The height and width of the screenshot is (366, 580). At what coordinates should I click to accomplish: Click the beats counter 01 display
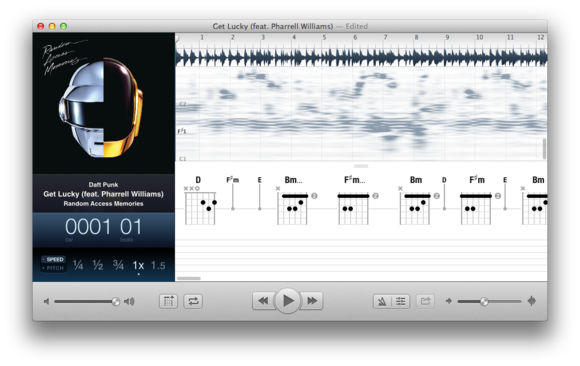tap(131, 227)
